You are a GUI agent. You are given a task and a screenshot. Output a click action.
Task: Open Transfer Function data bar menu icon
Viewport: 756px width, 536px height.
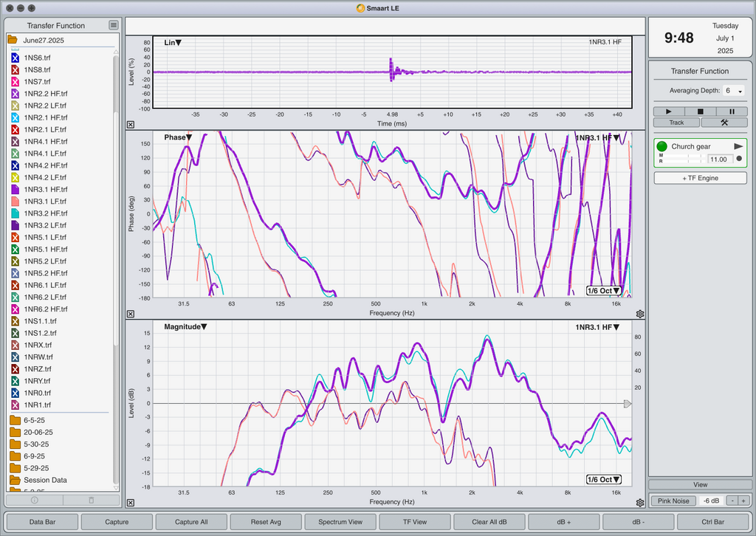pos(113,25)
